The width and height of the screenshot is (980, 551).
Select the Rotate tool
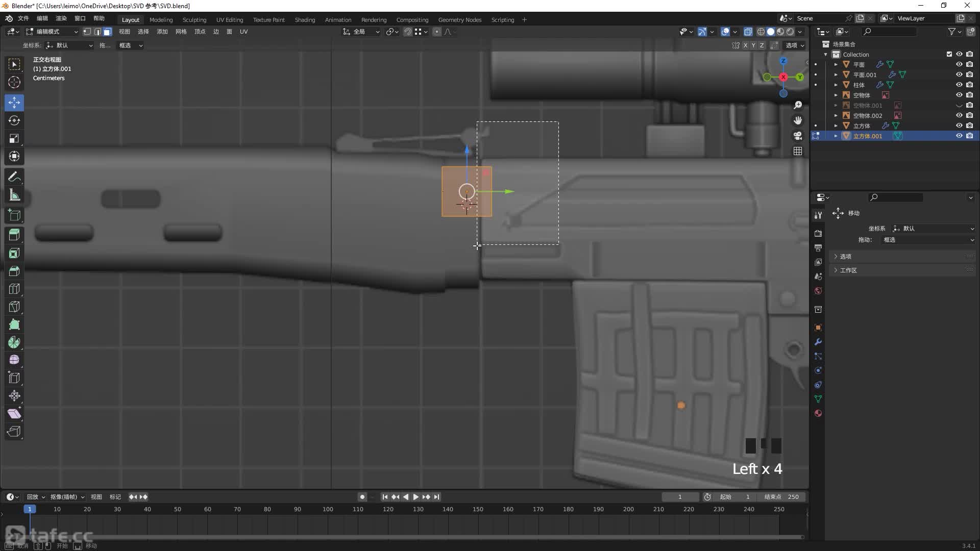click(14, 120)
